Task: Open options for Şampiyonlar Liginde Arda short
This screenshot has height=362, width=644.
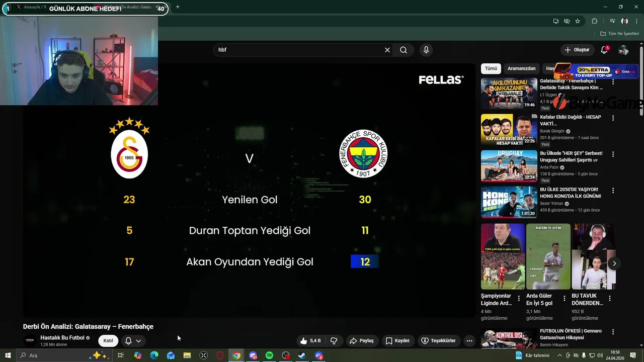Action: (519, 299)
